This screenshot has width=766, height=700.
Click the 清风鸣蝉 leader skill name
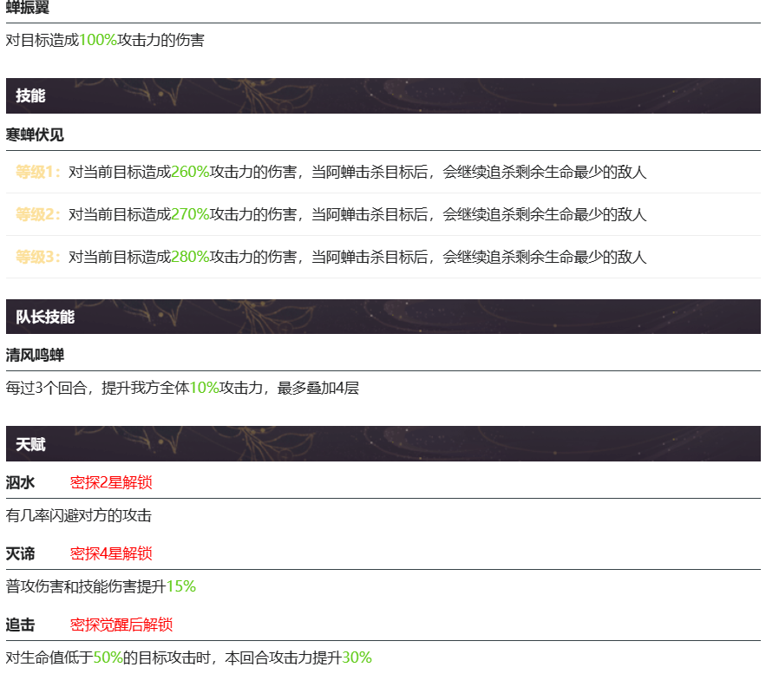coord(35,355)
